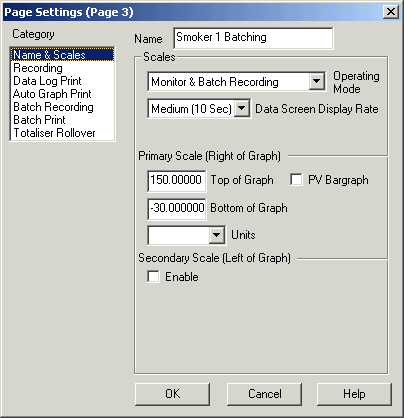
Task: Go to Totaliser Rollover category
Action: coord(63,133)
